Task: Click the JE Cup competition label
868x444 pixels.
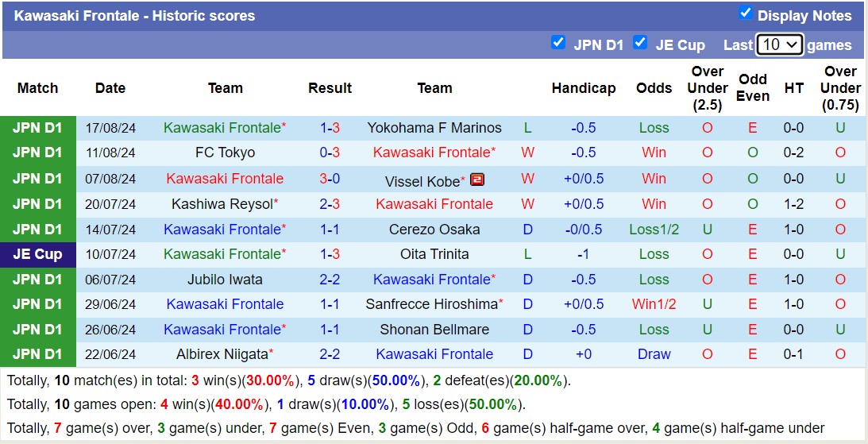Action: pyautogui.click(x=37, y=255)
